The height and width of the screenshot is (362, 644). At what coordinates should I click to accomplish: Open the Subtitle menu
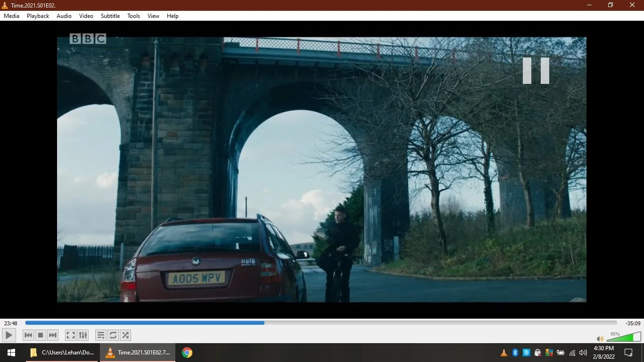click(x=110, y=16)
